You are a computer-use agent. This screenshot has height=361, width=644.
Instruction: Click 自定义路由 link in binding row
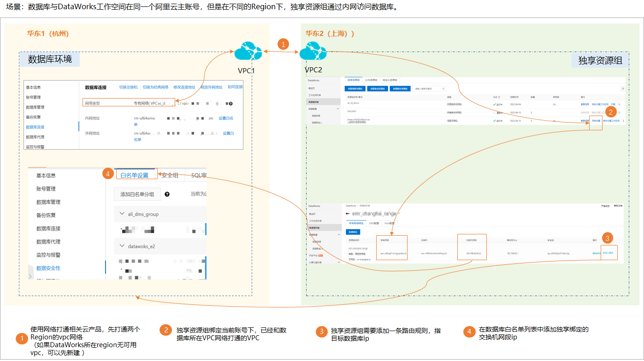point(608,253)
